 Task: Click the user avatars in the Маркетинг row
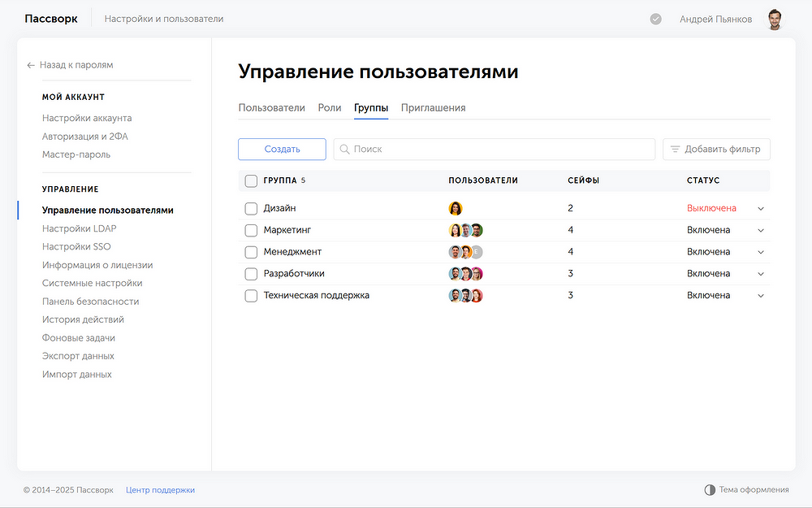coord(465,230)
